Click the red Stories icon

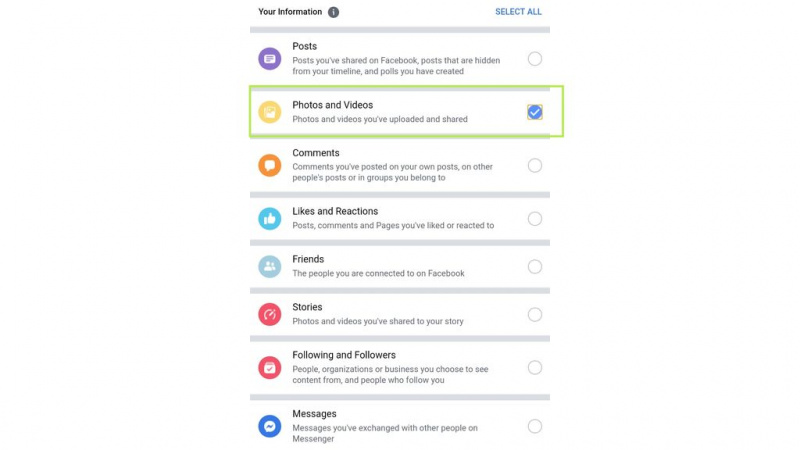coord(269,314)
